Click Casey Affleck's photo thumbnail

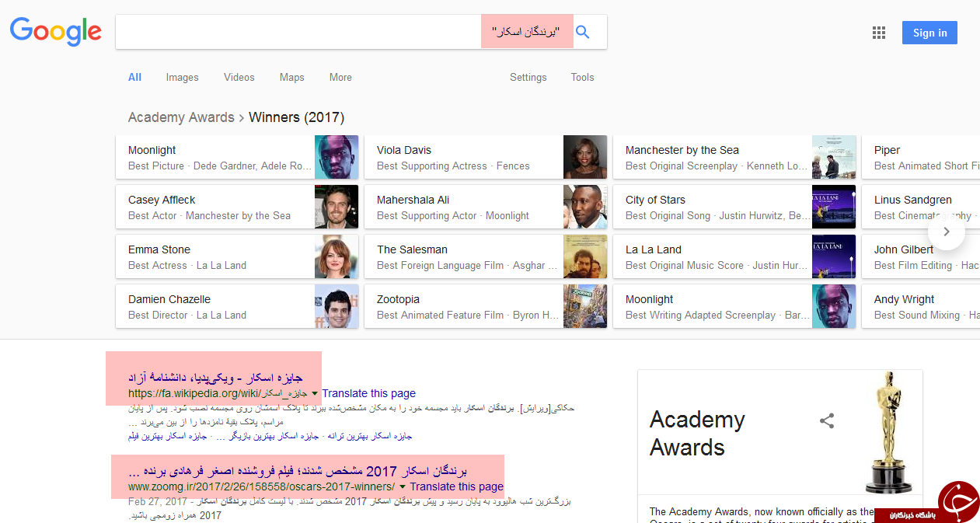(x=337, y=207)
